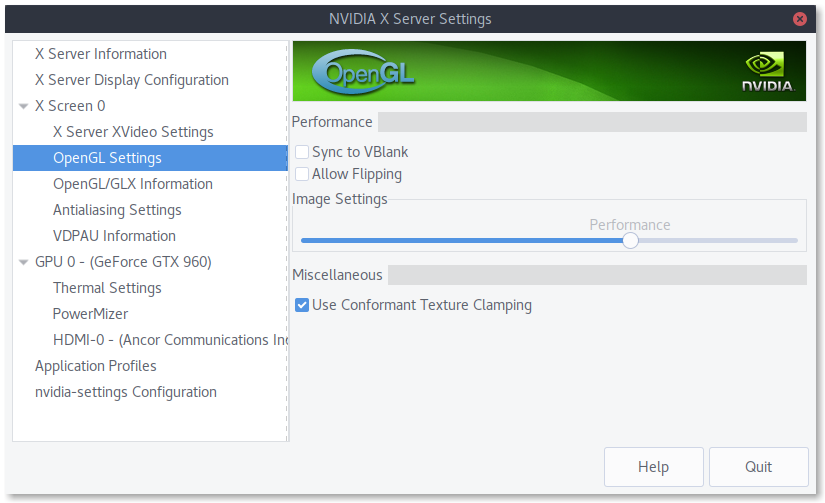The image size is (825, 503).
Task: Click the unfilled part of the Image Settings slider track
Action: 718,240
